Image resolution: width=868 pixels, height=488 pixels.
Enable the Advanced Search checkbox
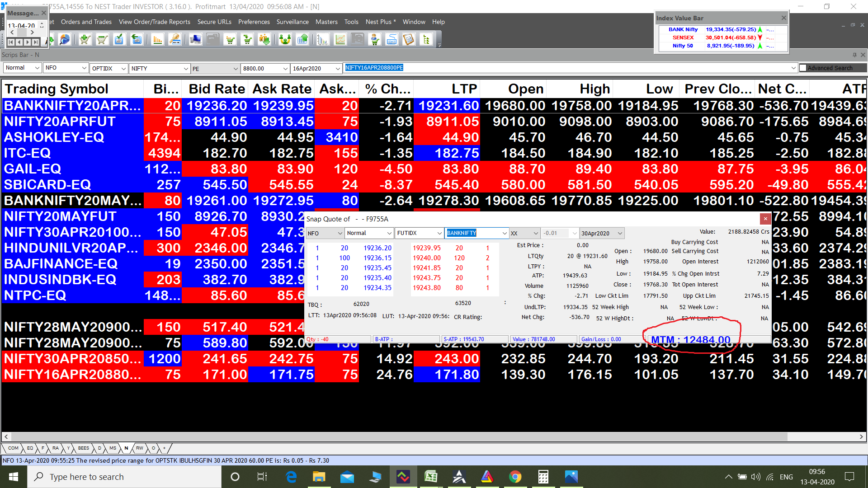click(803, 68)
